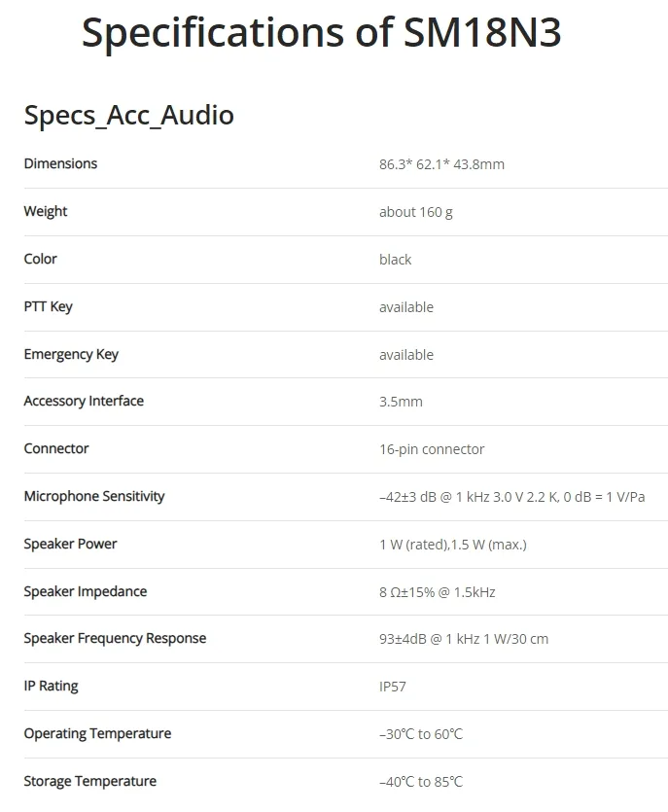
Task: Click the 'Specifications of SM18N3' heading
Action: click(x=321, y=33)
